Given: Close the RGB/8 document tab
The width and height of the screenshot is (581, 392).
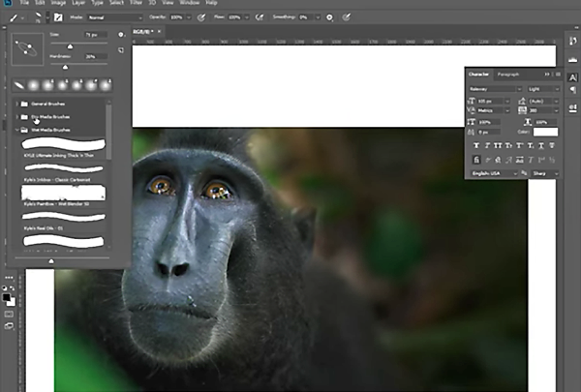Looking at the screenshot, I should pyautogui.click(x=159, y=32).
